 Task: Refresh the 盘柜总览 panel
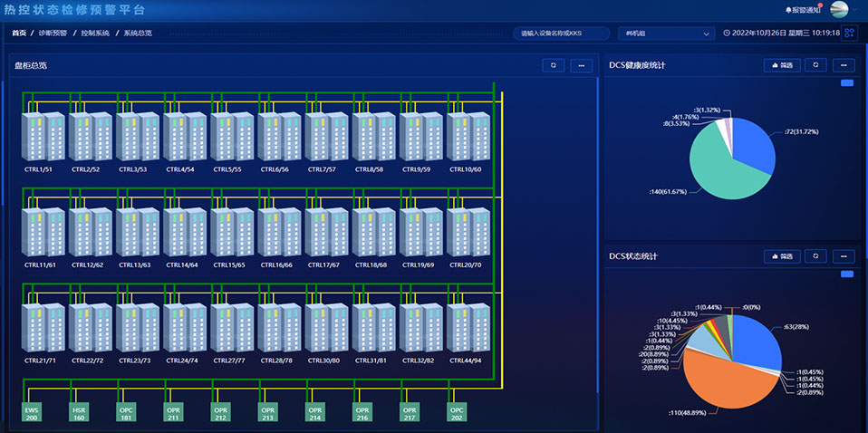pos(553,65)
